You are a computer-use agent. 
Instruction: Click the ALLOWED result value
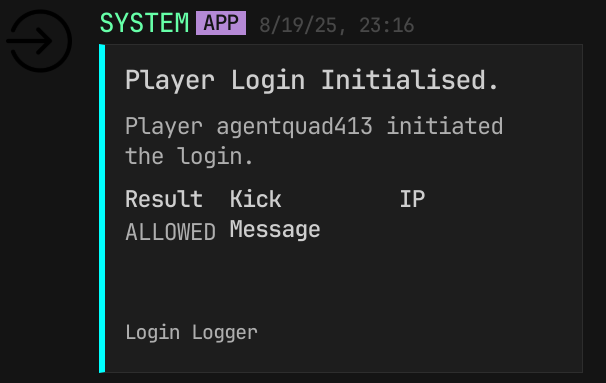pyautogui.click(x=170, y=232)
